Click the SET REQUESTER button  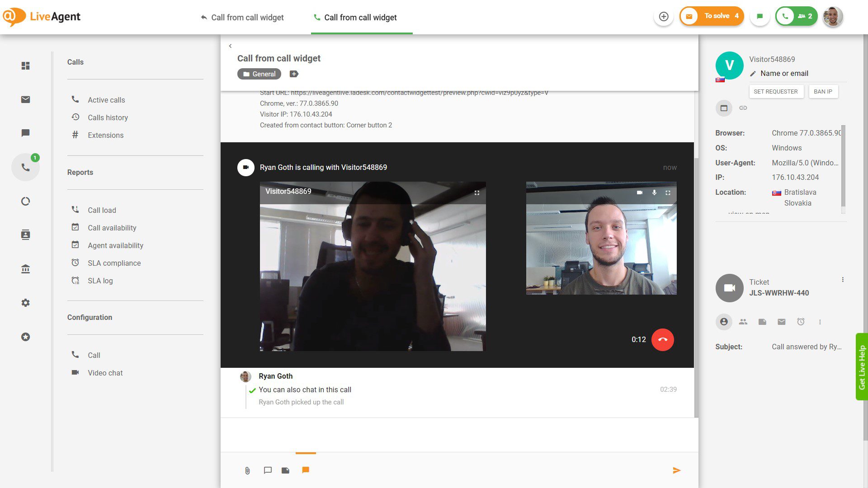775,91
